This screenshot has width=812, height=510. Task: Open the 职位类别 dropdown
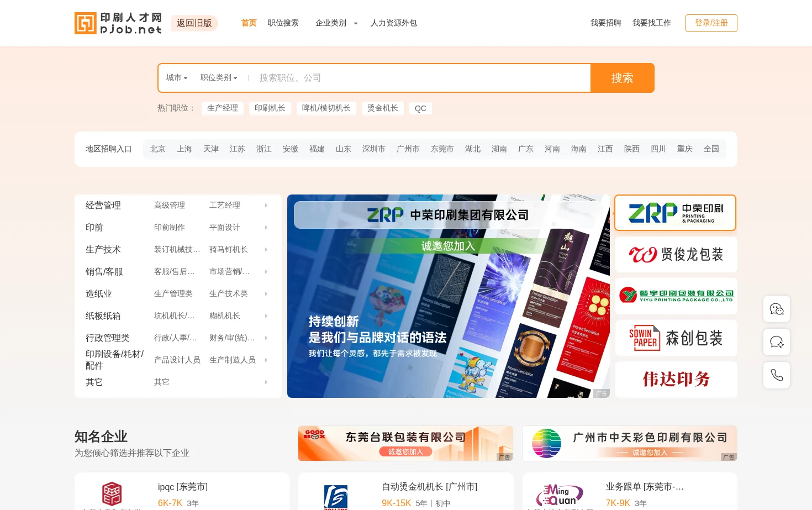[x=219, y=78]
